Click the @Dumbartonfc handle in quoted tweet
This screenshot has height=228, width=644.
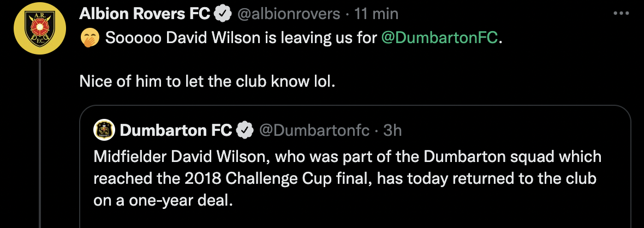tap(314, 130)
